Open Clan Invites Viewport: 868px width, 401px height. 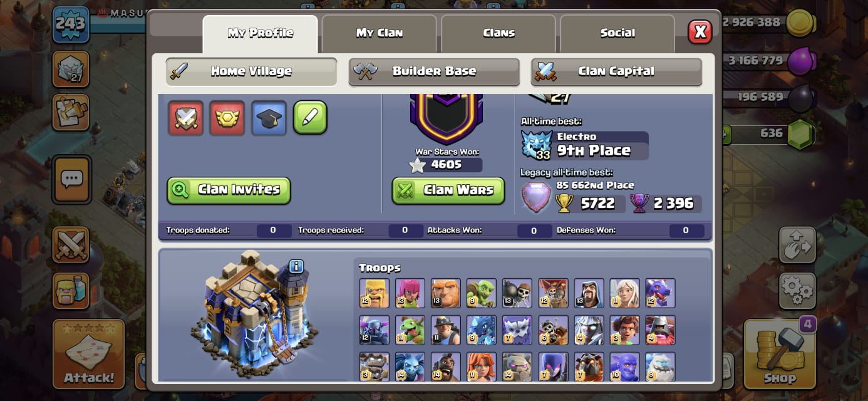(229, 190)
